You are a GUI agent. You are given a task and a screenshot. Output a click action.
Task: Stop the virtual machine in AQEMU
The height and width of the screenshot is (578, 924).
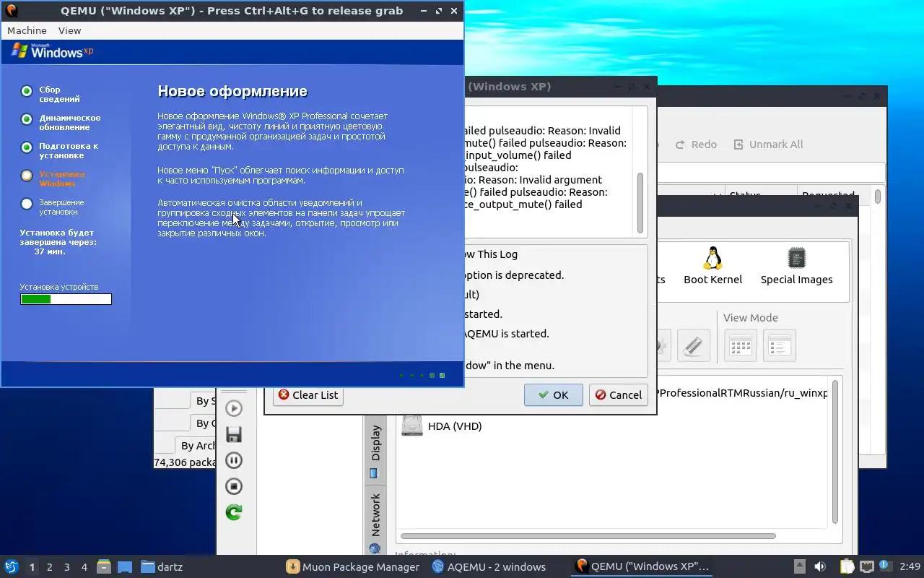tap(234, 486)
